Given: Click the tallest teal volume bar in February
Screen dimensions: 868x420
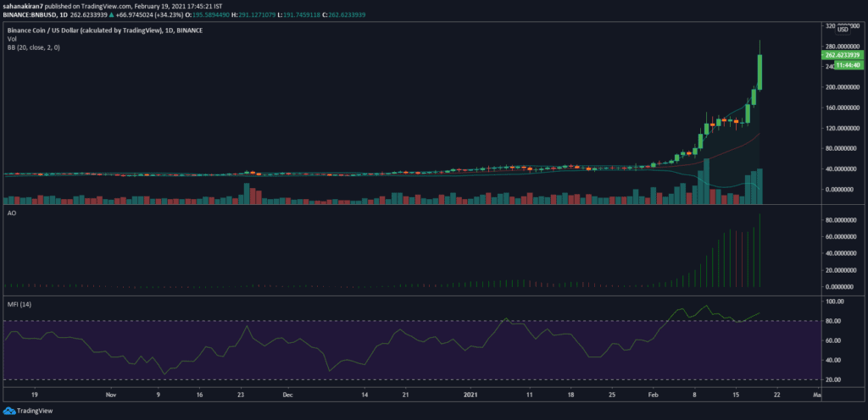Looking at the screenshot, I should [x=706, y=181].
